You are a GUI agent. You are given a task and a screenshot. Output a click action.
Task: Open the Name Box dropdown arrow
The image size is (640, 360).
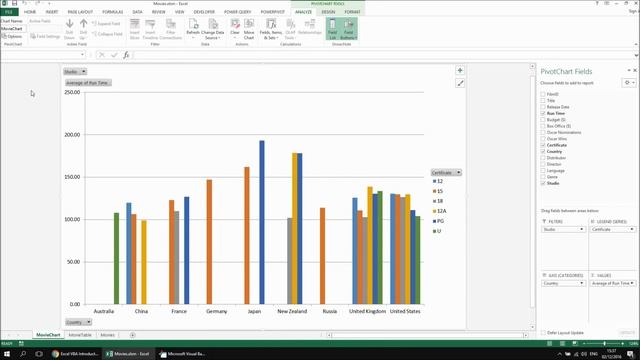click(x=82, y=55)
